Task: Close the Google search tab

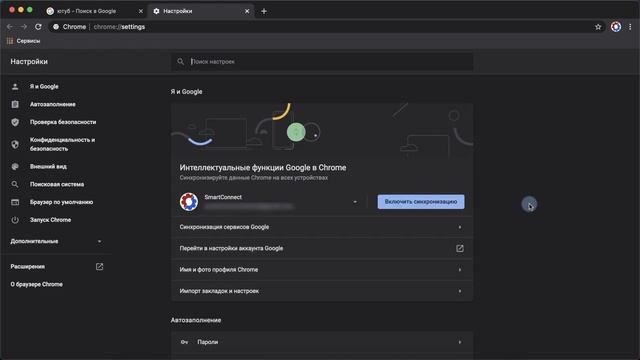Action: click(140, 11)
